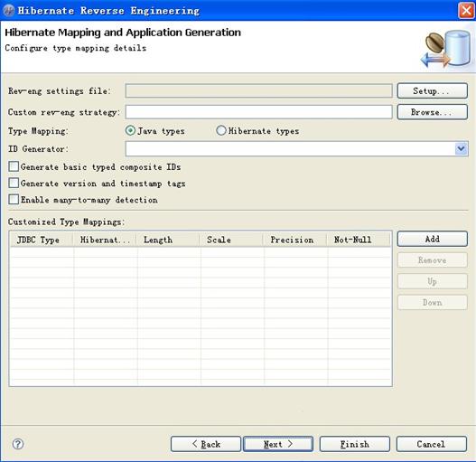476x462 pixels.
Task: Select the Java types radio button
Action: (130, 131)
